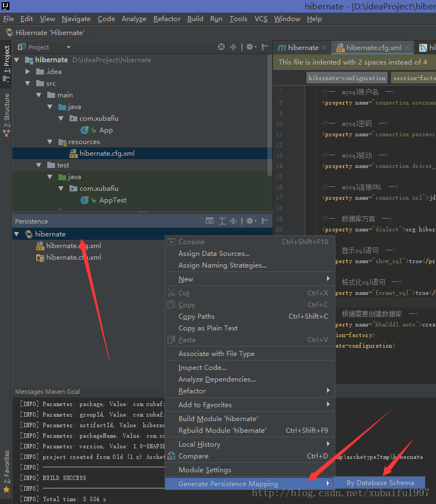Open the File menu
Image resolution: width=436 pixels, height=504 pixels.
tap(8, 19)
